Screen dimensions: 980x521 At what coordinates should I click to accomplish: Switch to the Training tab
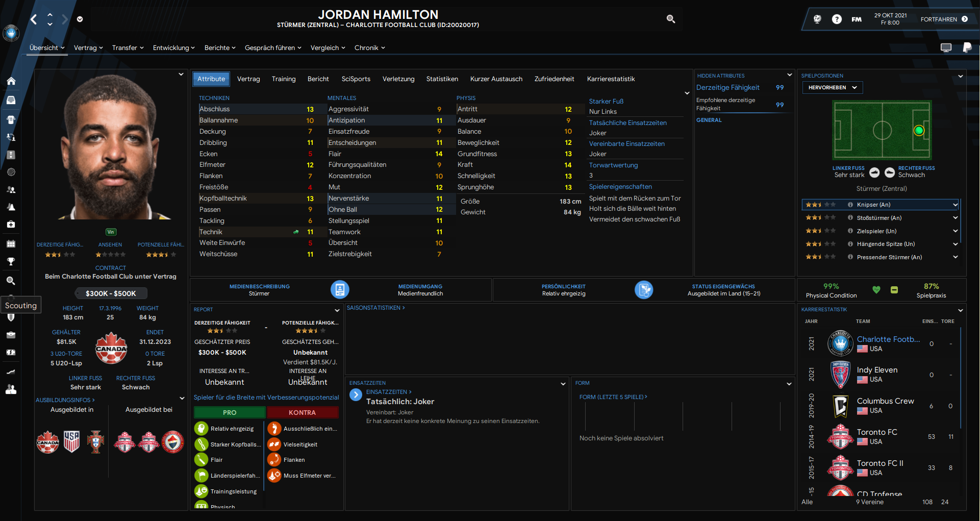pos(284,79)
